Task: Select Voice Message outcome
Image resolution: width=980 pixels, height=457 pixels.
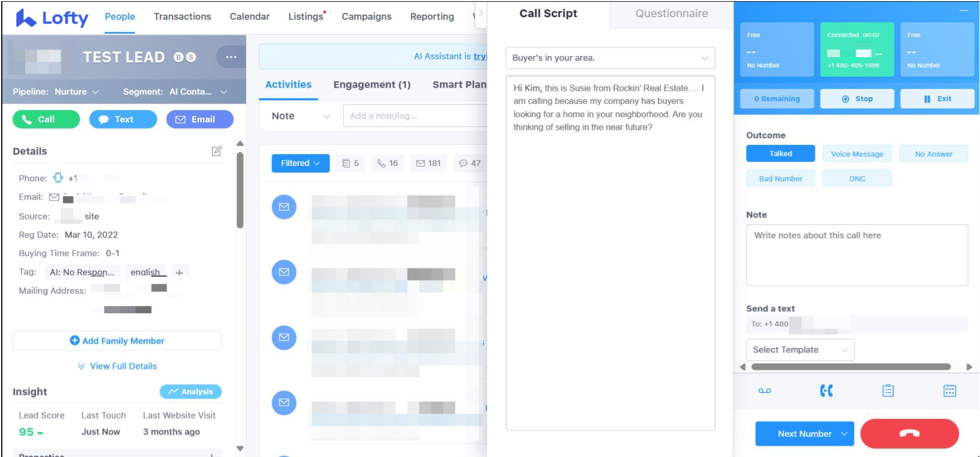Action: 857,154
